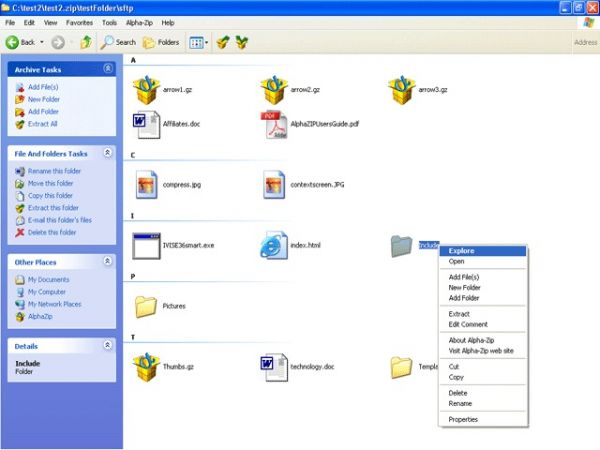The width and height of the screenshot is (600, 450).
Task: Collapse the File And Folders Tasks panel
Action: (x=108, y=153)
